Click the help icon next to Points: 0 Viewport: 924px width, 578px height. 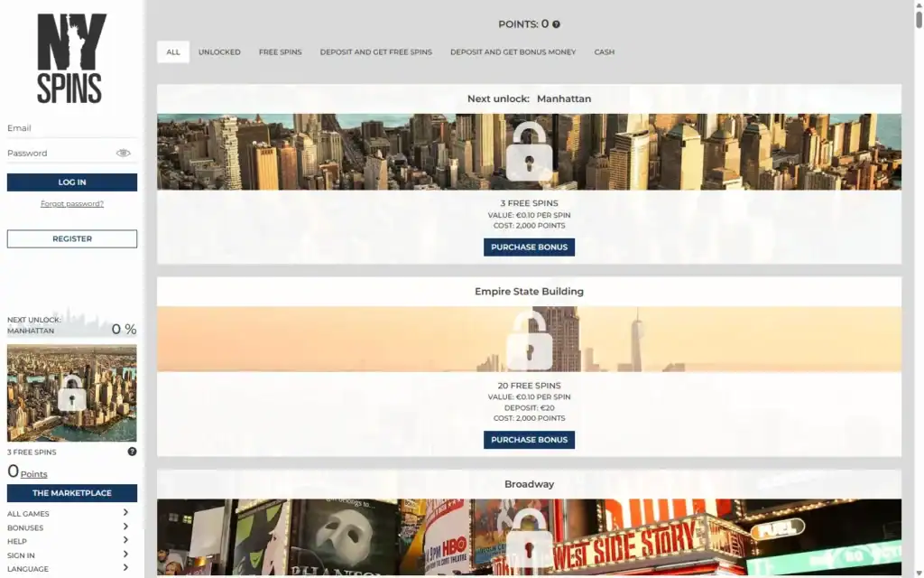point(556,24)
